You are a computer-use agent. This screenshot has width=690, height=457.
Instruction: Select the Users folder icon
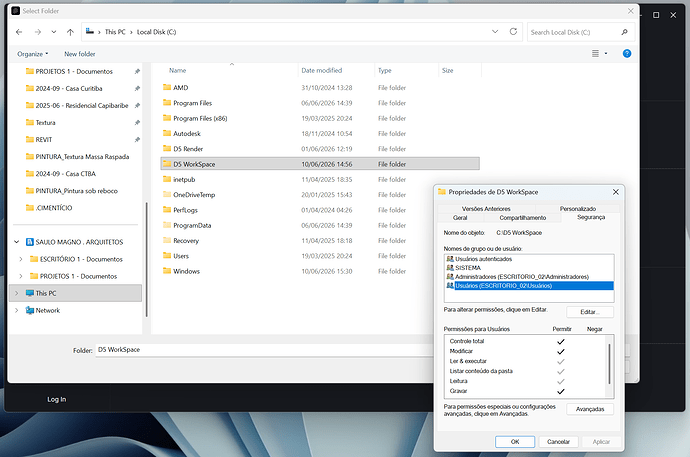(167, 256)
